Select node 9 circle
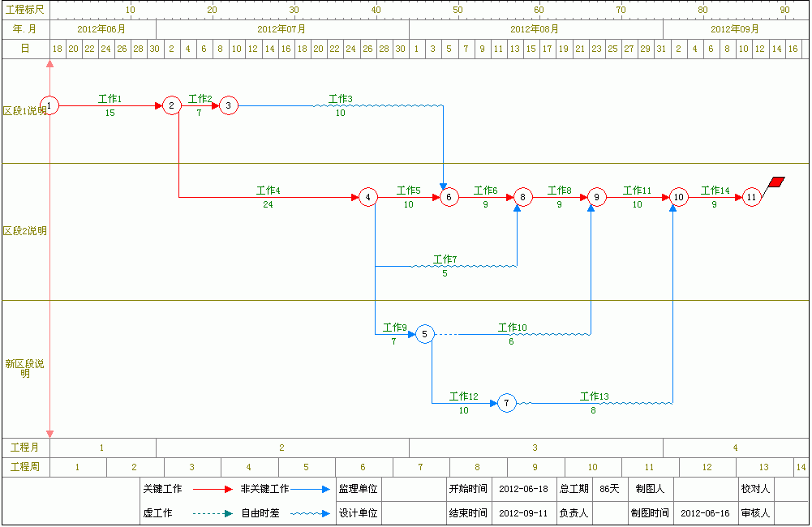The height and width of the screenshot is (527, 812). click(597, 197)
